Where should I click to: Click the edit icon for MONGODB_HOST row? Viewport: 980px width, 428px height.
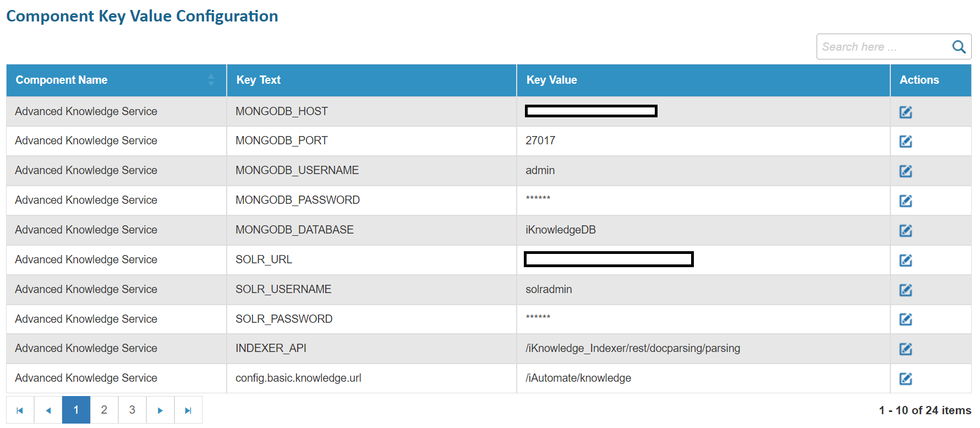point(905,112)
